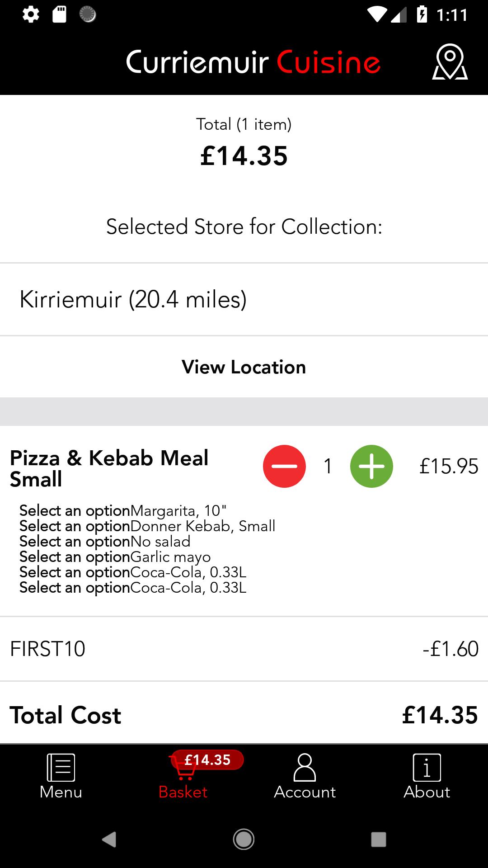This screenshot has width=488, height=868.
Task: Open the store locator map pin icon
Action: 450,62
